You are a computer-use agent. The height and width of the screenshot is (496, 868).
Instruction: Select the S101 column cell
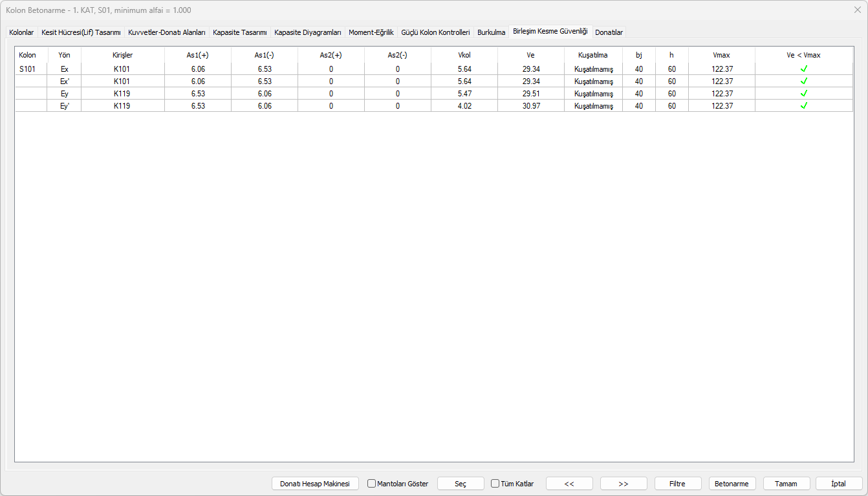(28, 69)
